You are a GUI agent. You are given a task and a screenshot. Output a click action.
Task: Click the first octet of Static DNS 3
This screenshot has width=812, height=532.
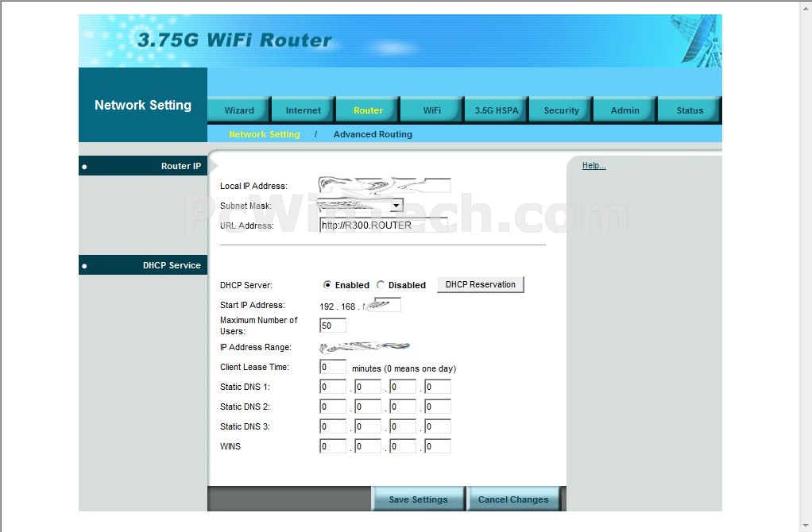tap(332, 426)
